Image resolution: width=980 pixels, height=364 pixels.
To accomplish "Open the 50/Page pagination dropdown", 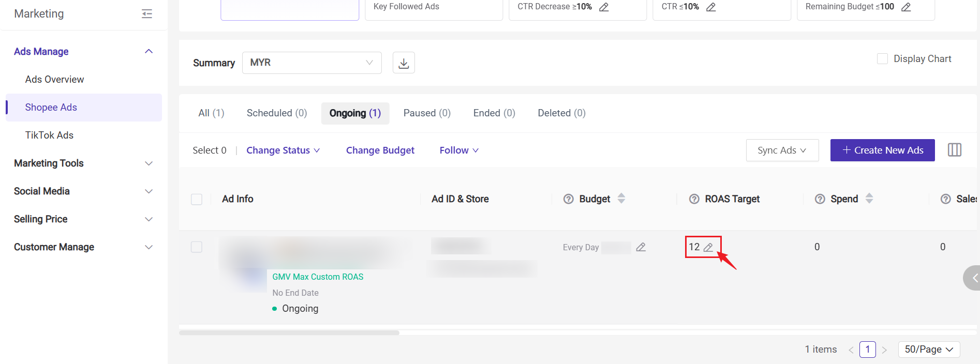I will (x=929, y=350).
